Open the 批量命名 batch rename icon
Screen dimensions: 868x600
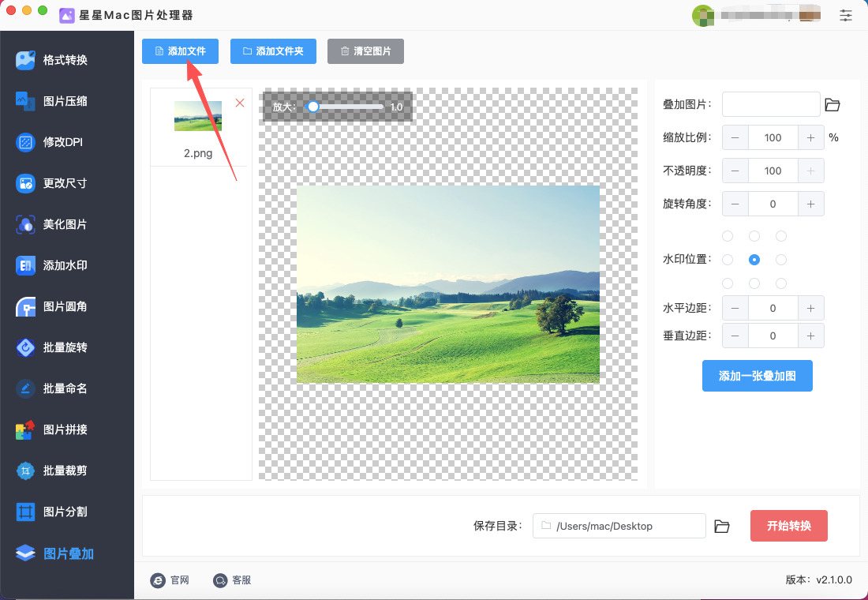point(25,388)
